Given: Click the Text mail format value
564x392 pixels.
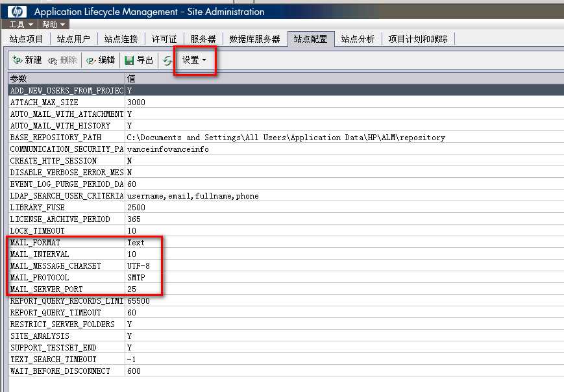Looking at the screenshot, I should 136,242.
